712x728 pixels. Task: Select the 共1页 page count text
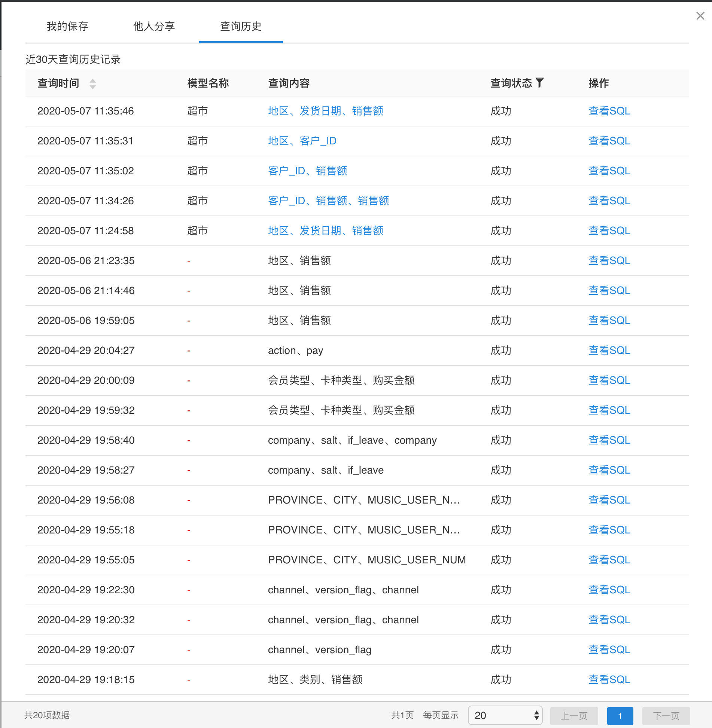(x=402, y=715)
